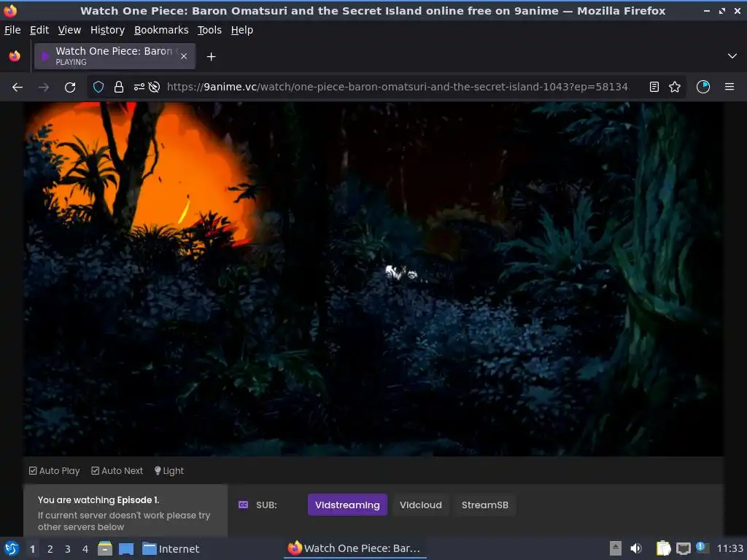
Task: Click the video player area
Action: coord(373,279)
